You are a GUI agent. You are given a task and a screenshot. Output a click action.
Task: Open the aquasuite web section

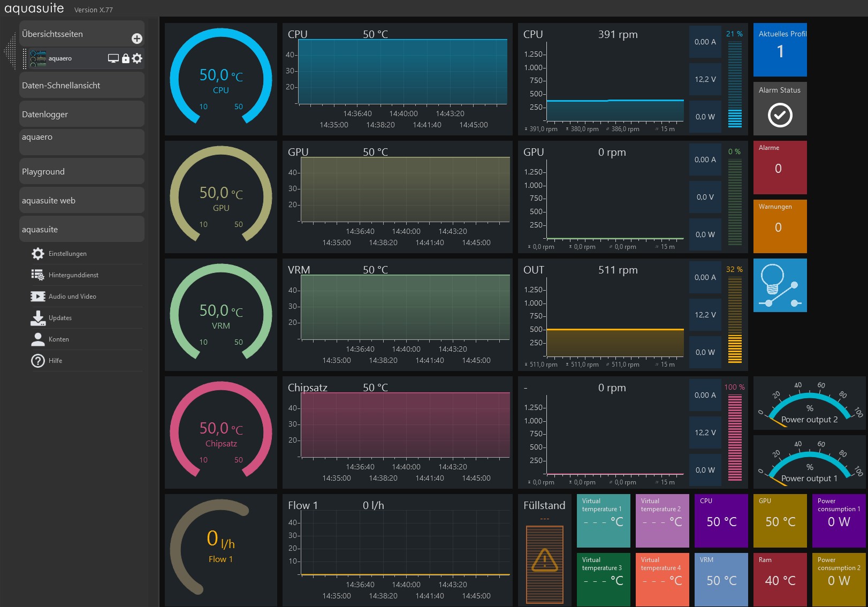click(81, 201)
